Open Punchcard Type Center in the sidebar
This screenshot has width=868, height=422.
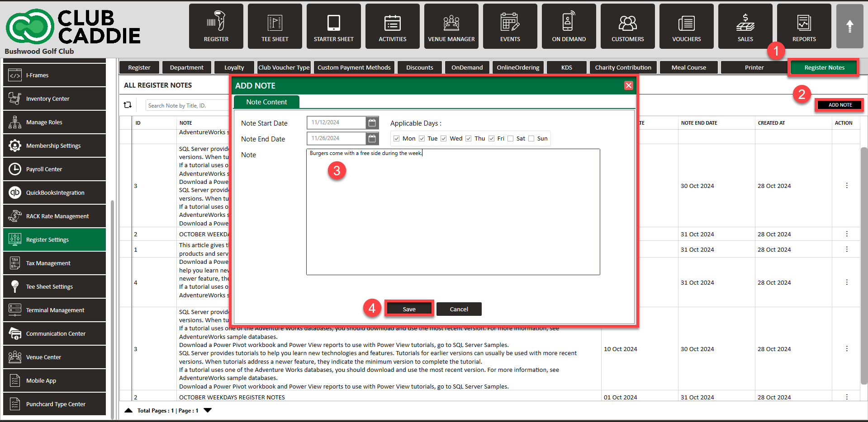(x=55, y=404)
